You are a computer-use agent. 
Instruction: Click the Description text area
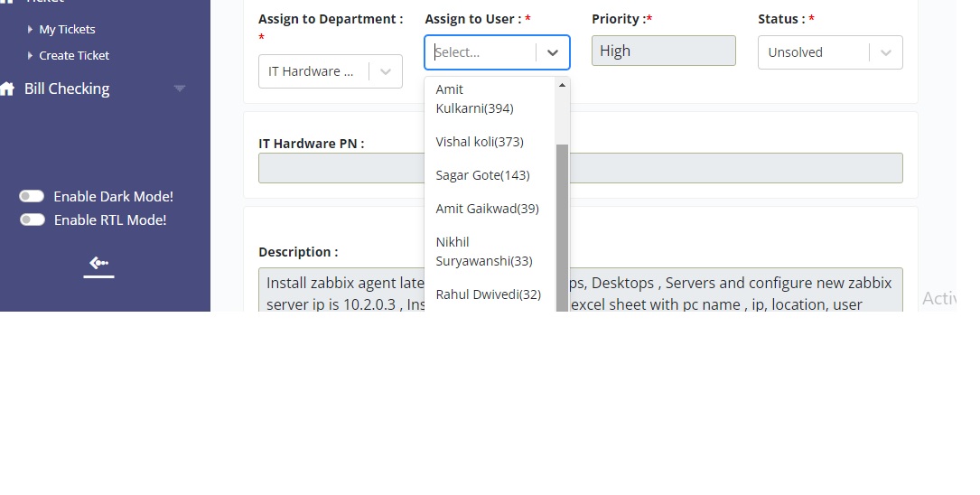581,290
